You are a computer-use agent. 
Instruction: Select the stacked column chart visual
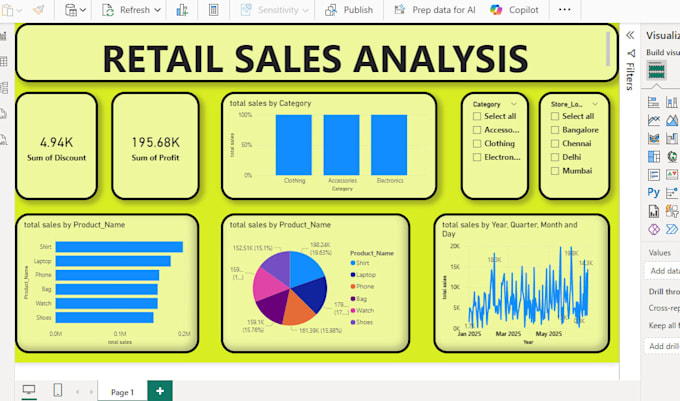672,102
